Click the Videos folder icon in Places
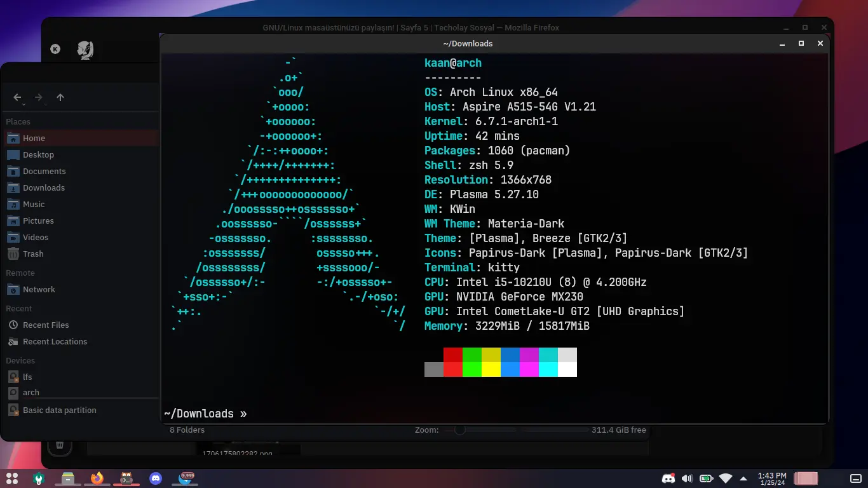Screen dimensions: 868x488 coord(13,237)
